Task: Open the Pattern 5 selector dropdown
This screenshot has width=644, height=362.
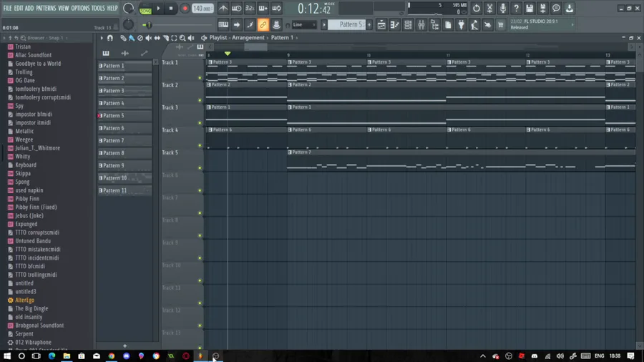Action: click(346, 24)
